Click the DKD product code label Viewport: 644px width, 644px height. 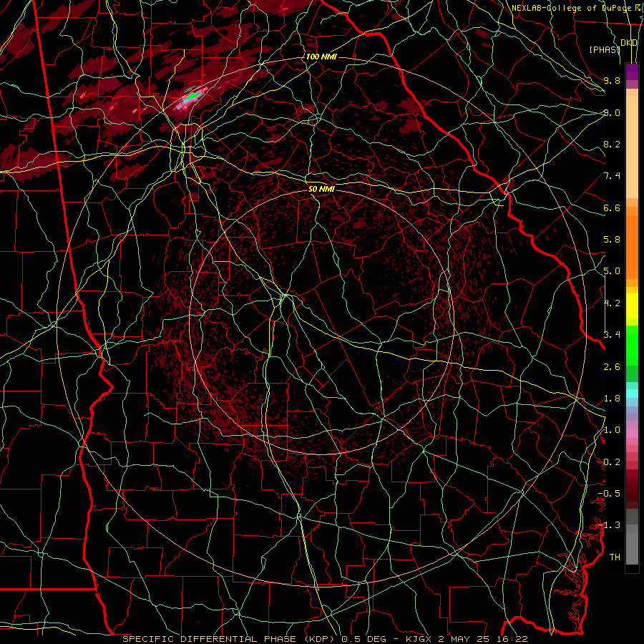(x=629, y=43)
